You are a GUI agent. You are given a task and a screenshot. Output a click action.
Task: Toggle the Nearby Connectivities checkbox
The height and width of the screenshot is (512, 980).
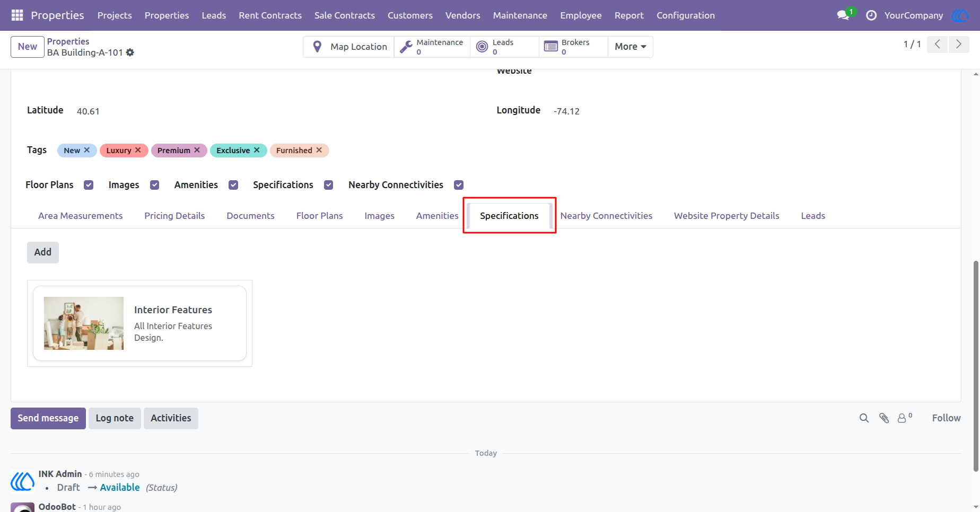tap(459, 185)
